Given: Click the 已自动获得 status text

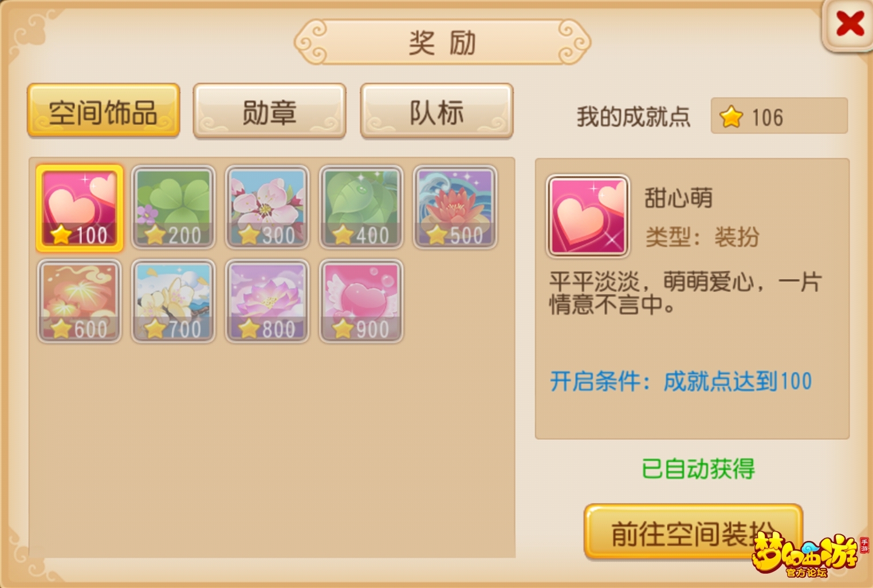Looking at the screenshot, I should 698,468.
